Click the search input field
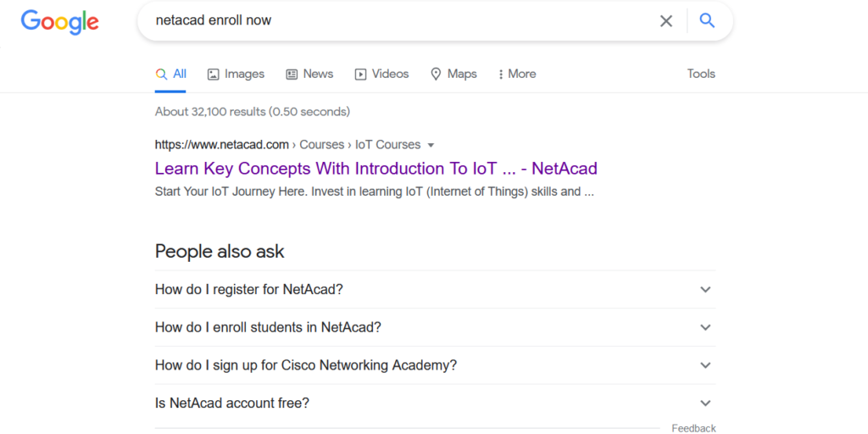This screenshot has height=434, width=868. [398, 21]
